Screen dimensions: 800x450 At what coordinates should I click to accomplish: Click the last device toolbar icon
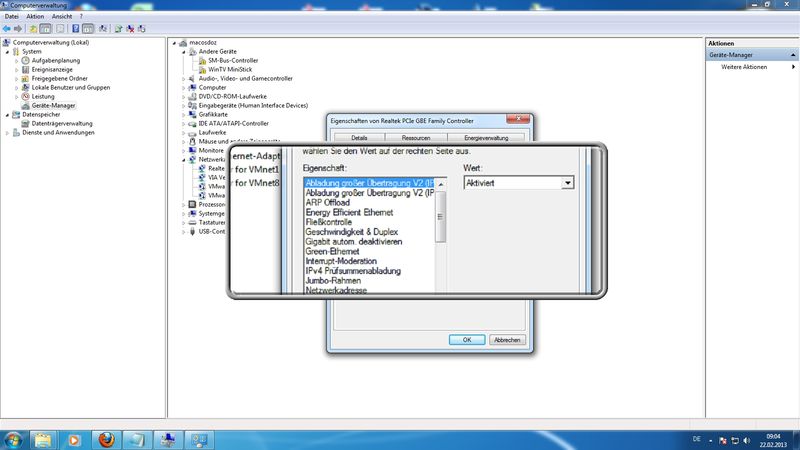[142, 29]
